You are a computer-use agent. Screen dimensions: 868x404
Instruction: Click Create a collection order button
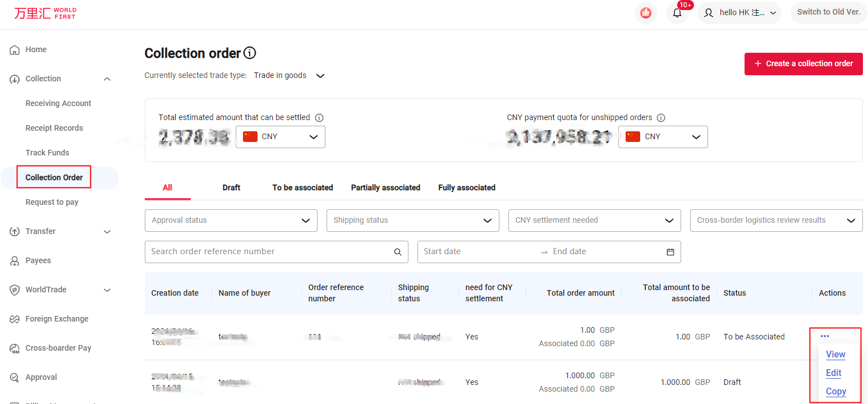[x=803, y=64]
